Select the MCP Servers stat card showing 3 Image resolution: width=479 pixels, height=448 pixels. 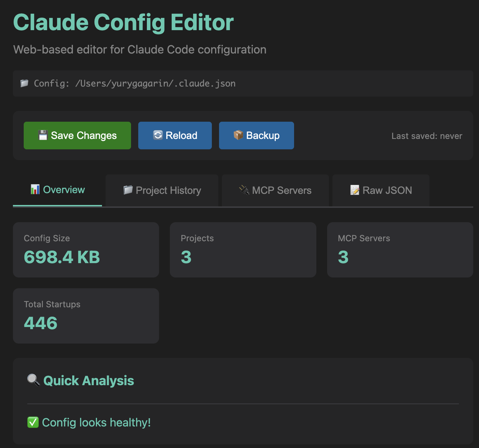[x=400, y=250]
